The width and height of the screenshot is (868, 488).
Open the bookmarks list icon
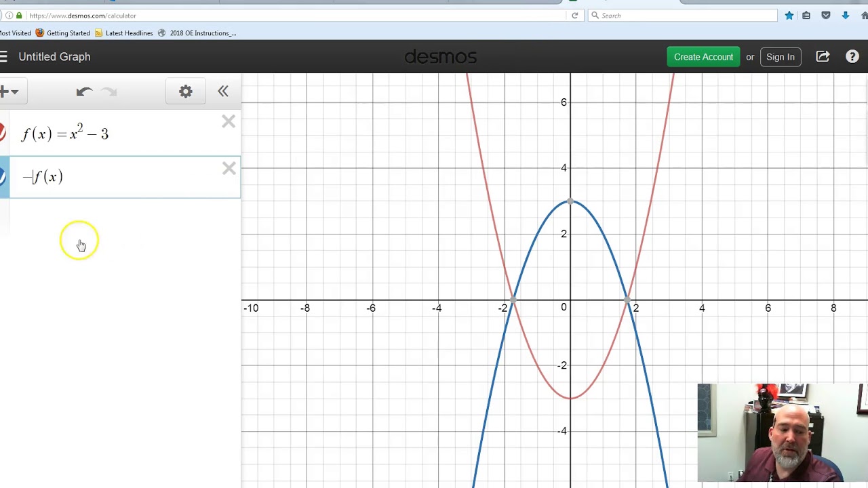(806, 16)
